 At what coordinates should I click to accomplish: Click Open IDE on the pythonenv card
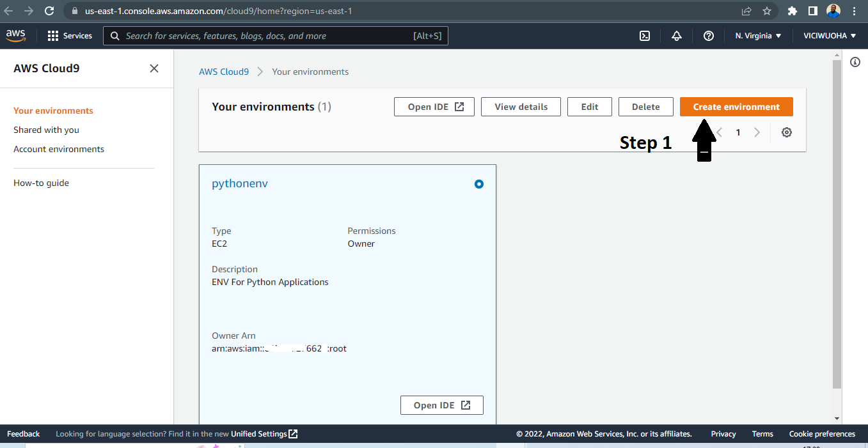pos(442,405)
